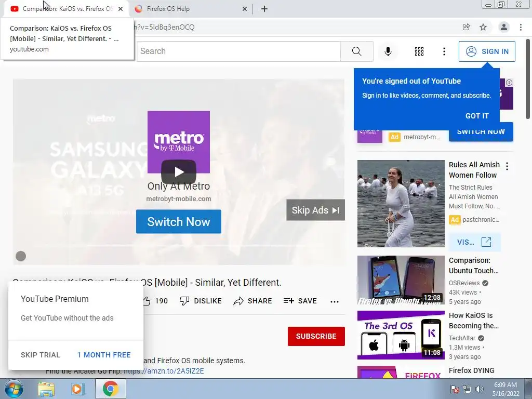
Task: Subscribe to the channel
Action: tap(316, 336)
